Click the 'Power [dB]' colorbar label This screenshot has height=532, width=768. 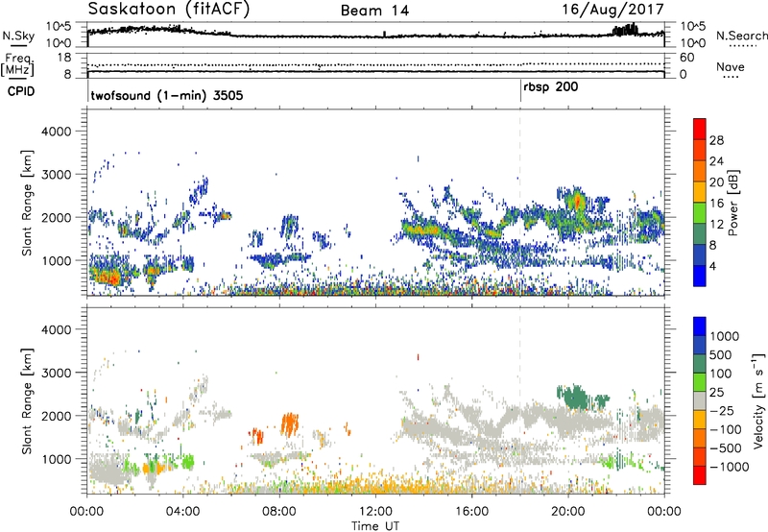pos(733,203)
